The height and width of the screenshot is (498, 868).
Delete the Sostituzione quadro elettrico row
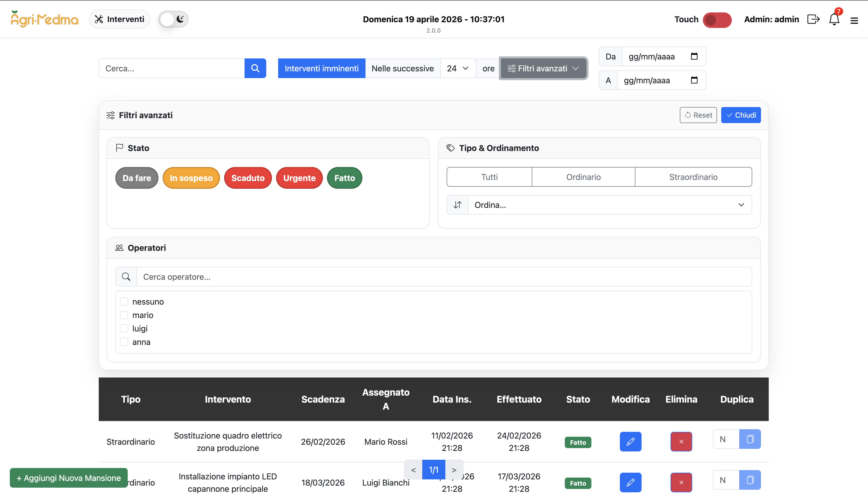pyautogui.click(x=681, y=442)
